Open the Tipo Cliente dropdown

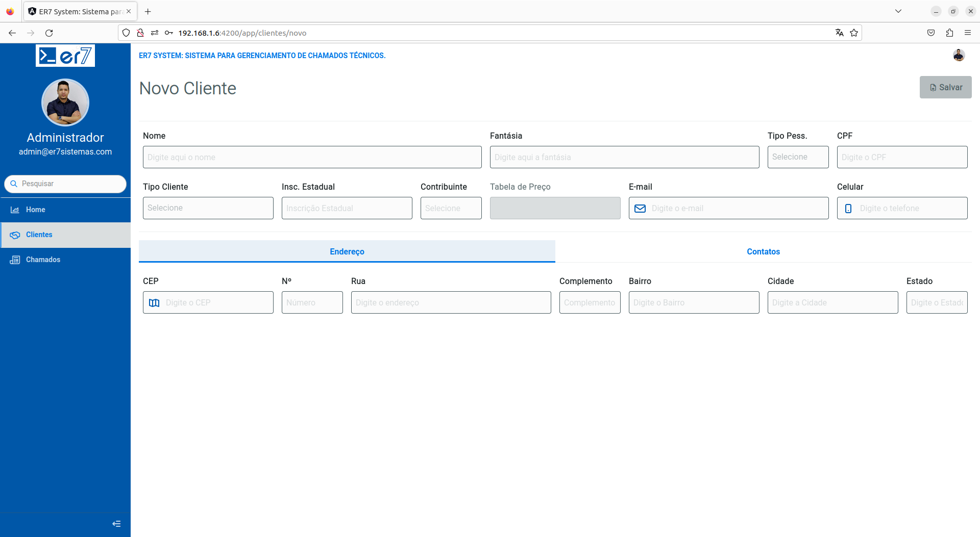[x=208, y=208]
